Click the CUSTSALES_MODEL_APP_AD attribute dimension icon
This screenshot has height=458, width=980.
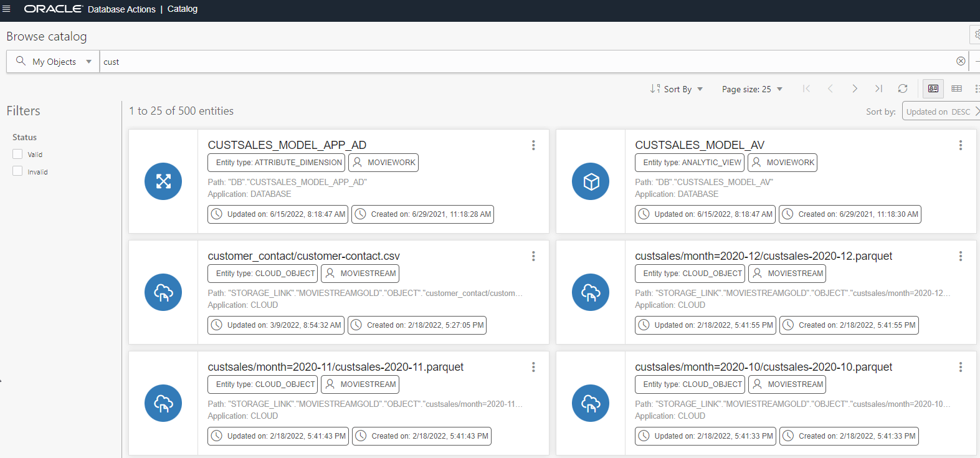coord(163,181)
